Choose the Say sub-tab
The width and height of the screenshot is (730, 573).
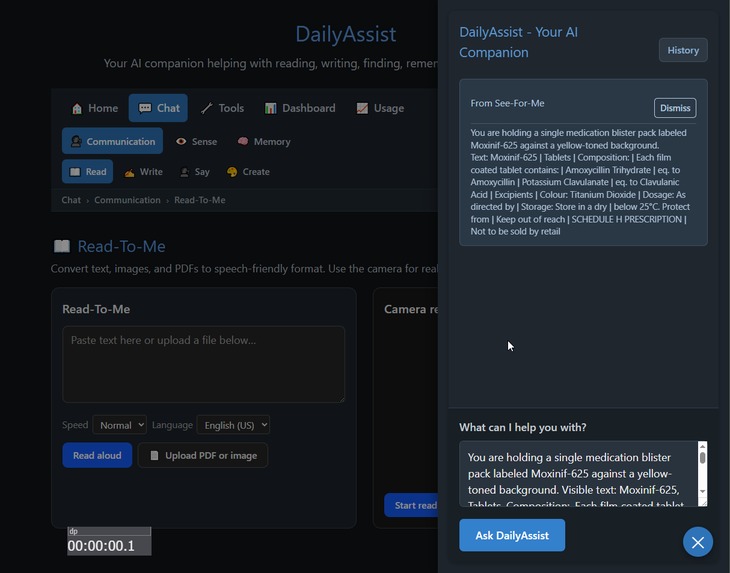(195, 172)
